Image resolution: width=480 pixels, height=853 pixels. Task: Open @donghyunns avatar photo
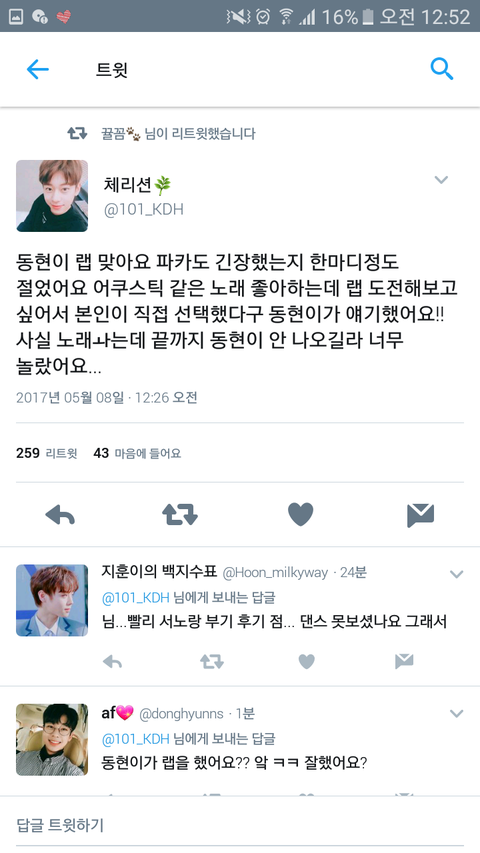coord(52,740)
